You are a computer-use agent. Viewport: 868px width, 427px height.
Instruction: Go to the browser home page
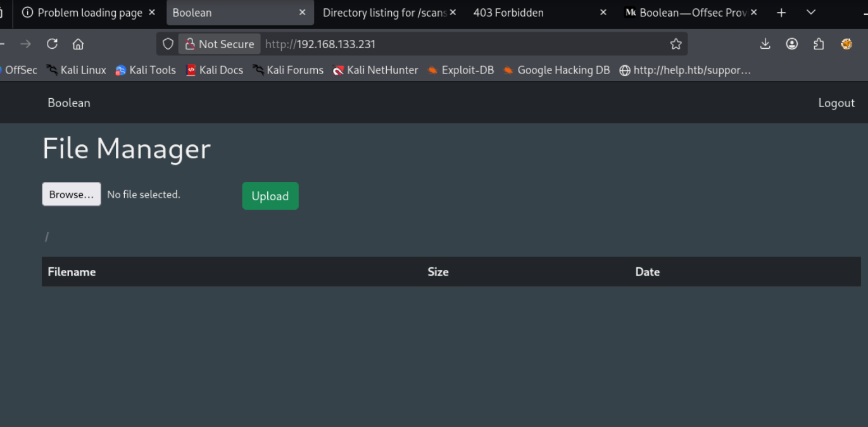coord(78,44)
